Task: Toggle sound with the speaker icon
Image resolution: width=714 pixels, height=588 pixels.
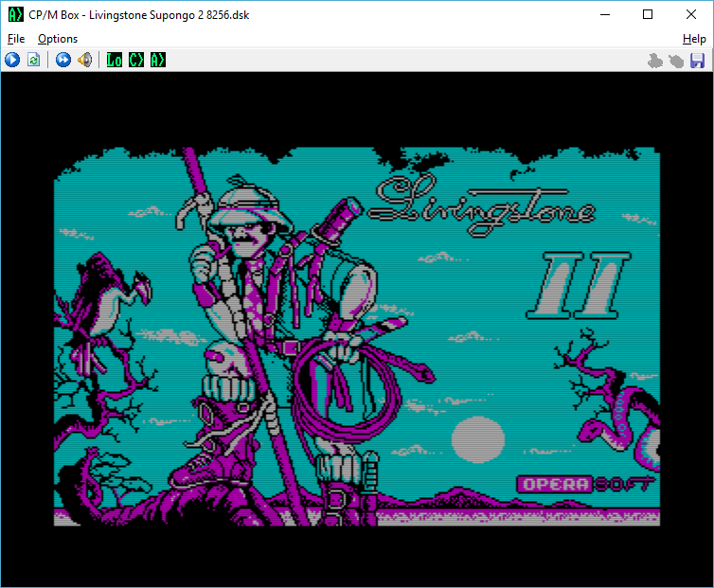Action: coord(85,60)
